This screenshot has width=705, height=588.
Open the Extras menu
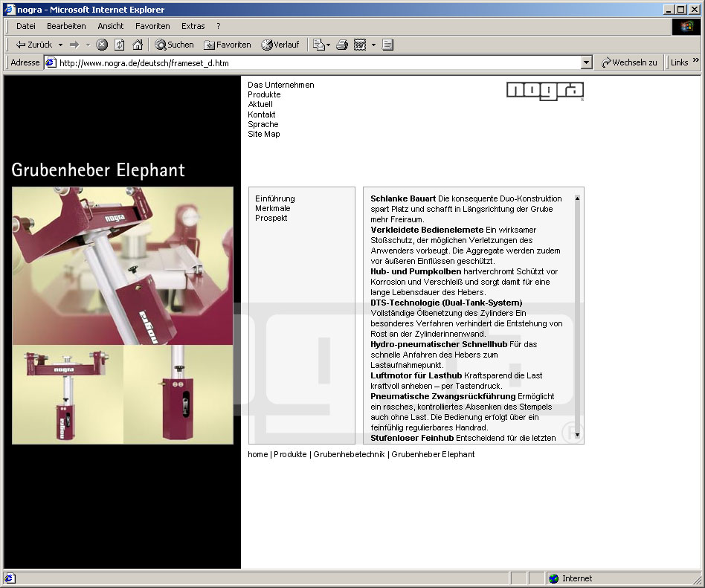tap(193, 26)
